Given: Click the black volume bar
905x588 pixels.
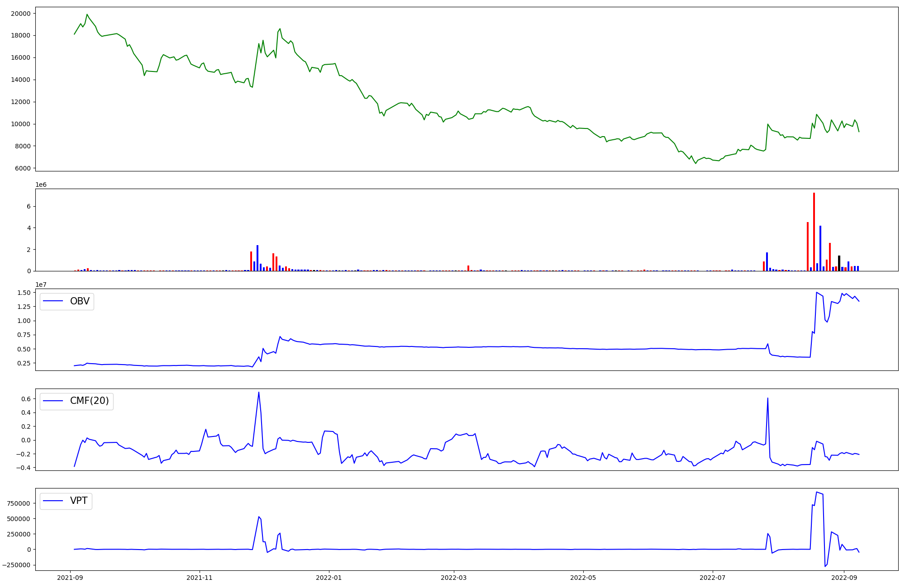Looking at the screenshot, I should 839,263.
